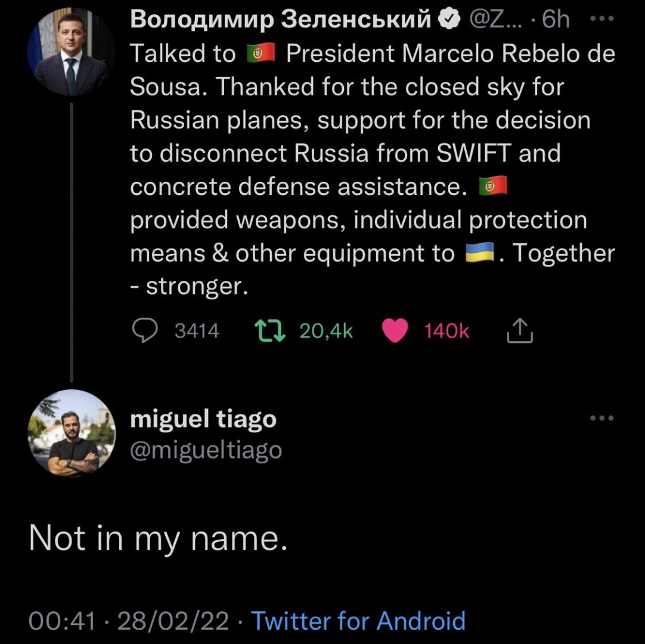Click the Twitter for Android link
This screenshot has width=645, height=644.
pyautogui.click(x=358, y=621)
